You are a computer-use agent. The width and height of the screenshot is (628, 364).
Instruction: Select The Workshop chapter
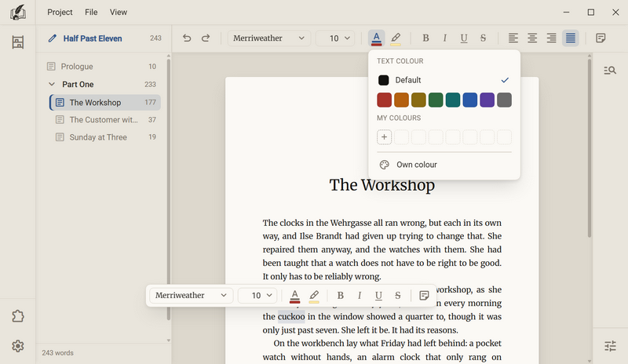(105, 103)
